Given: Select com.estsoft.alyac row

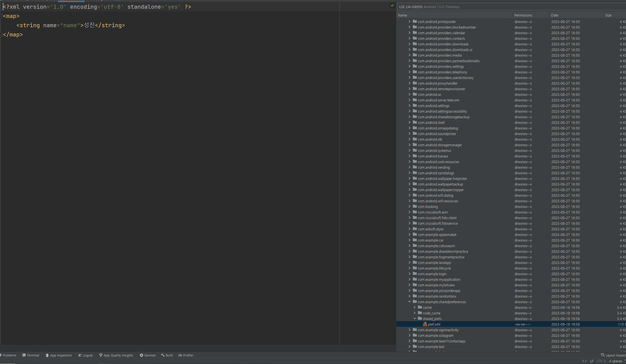Looking at the screenshot, I should (x=511, y=229).
